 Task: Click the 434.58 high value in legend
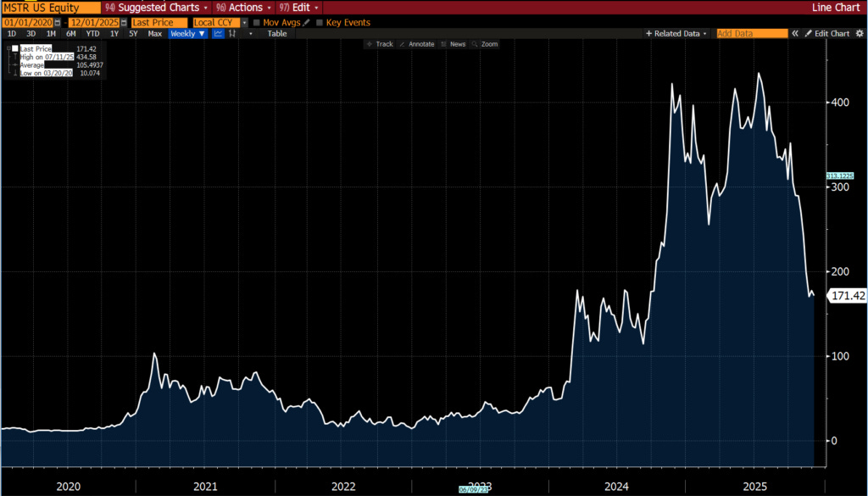coord(86,57)
